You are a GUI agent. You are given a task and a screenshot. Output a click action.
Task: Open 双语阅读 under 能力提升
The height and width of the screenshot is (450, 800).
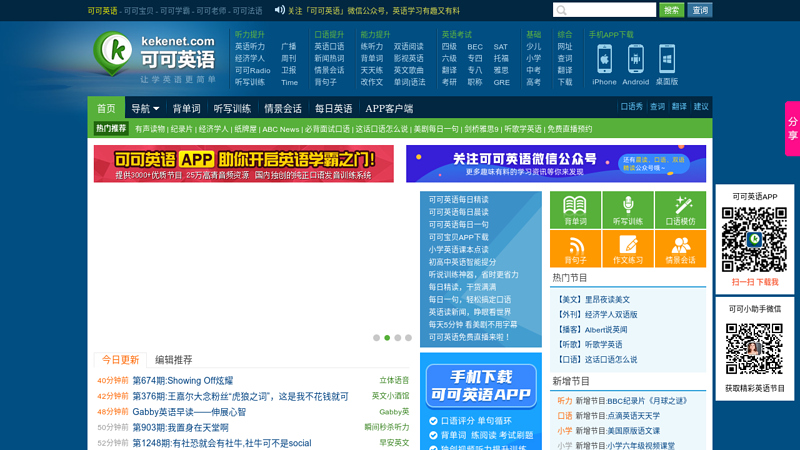pos(409,46)
